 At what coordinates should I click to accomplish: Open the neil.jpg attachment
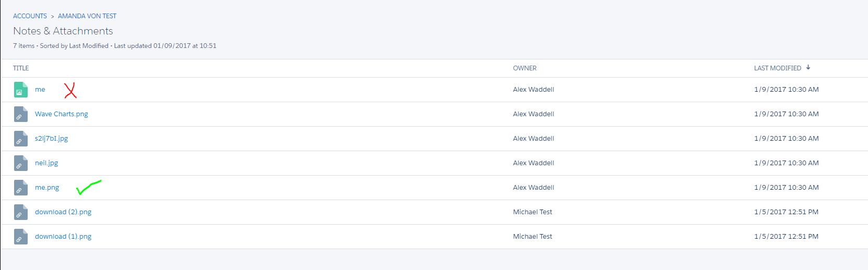[x=46, y=163]
